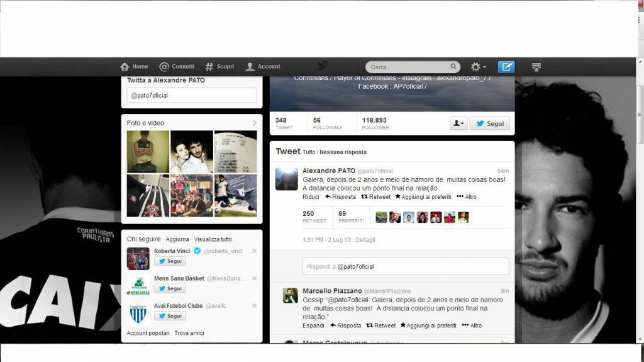644x362 pixels.
Task: Click the Twitter bird logo in navbar
Action: [323, 66]
